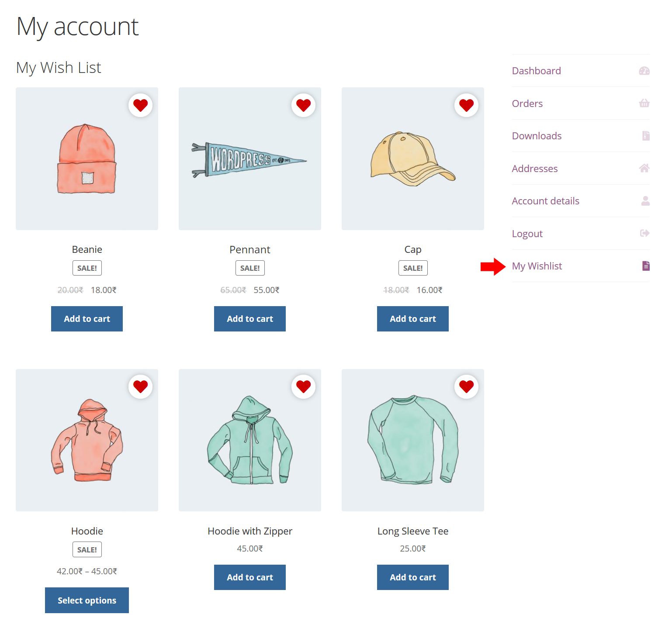Open the Dashboard link in the sidebar
The image size is (672, 628).
pos(536,70)
